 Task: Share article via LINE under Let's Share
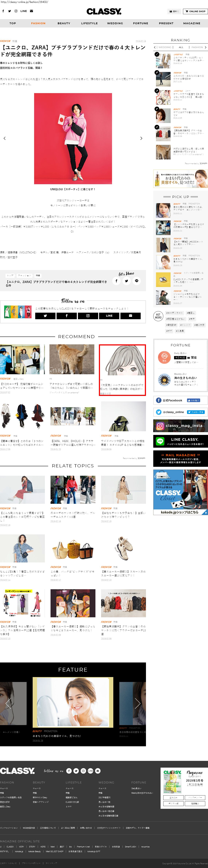pyautogui.click(x=136, y=281)
